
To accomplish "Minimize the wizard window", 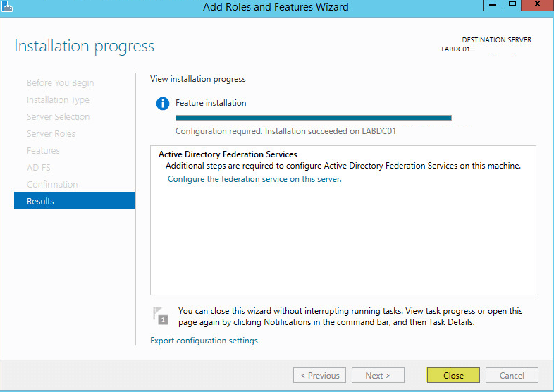I will 493,6.
